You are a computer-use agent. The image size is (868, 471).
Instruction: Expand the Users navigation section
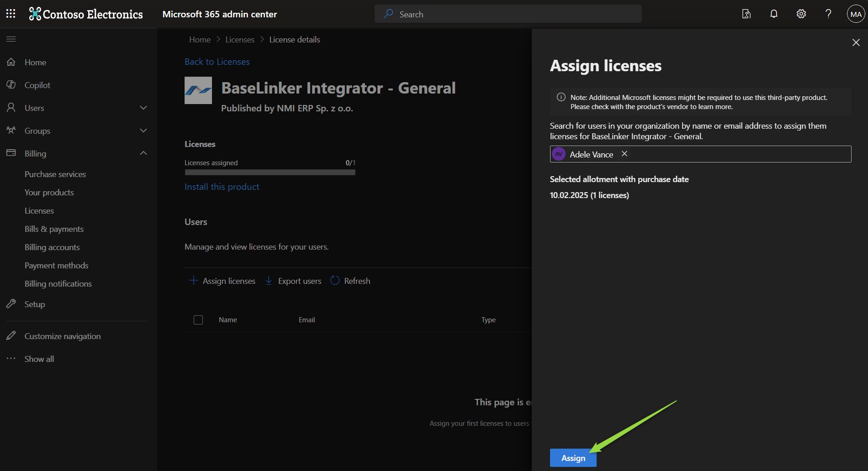pos(143,108)
